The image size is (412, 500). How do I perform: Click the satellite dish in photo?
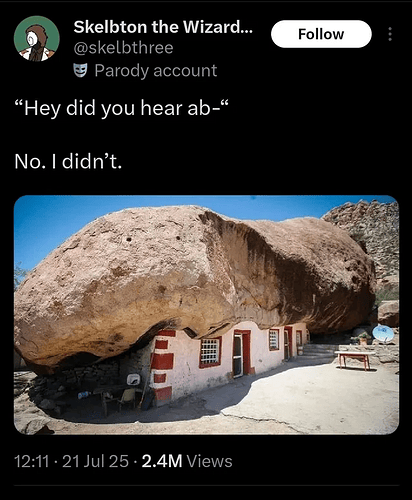pyautogui.click(x=383, y=333)
